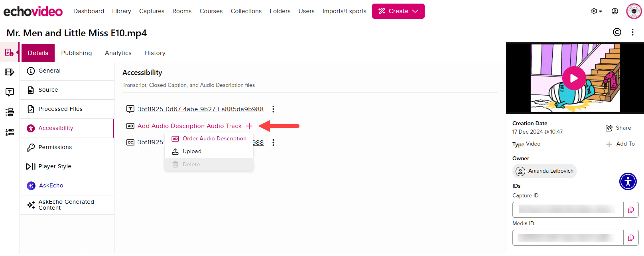Screen dimensions: 644x256
Task: Click the General info icon
Action: [31, 71]
